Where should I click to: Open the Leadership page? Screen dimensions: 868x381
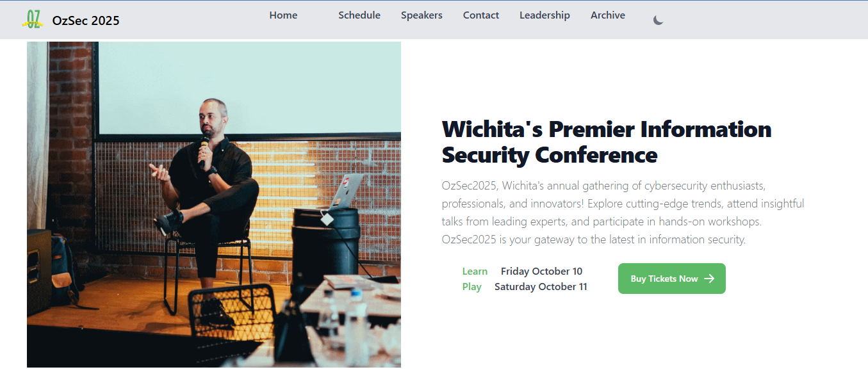[x=545, y=15]
